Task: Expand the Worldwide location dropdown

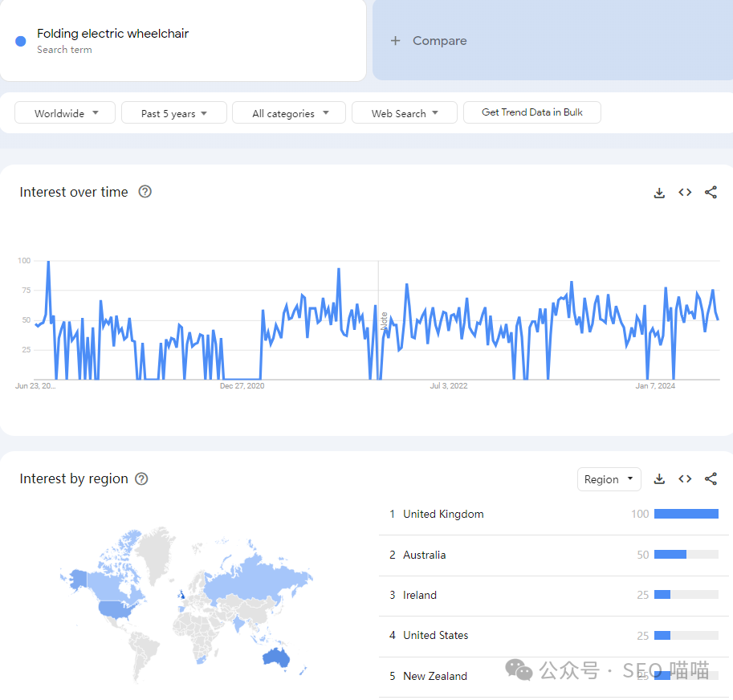Action: click(x=65, y=113)
